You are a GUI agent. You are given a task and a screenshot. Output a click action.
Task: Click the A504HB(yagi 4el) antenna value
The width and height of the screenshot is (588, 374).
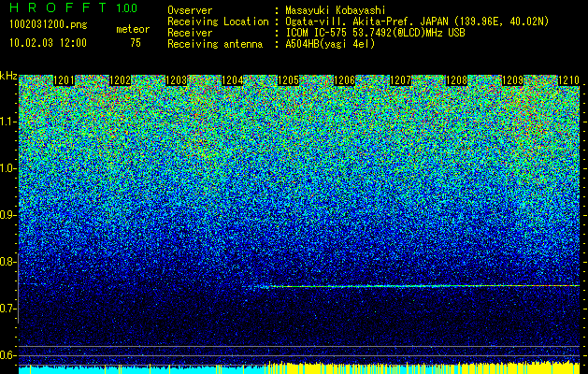[x=330, y=44]
